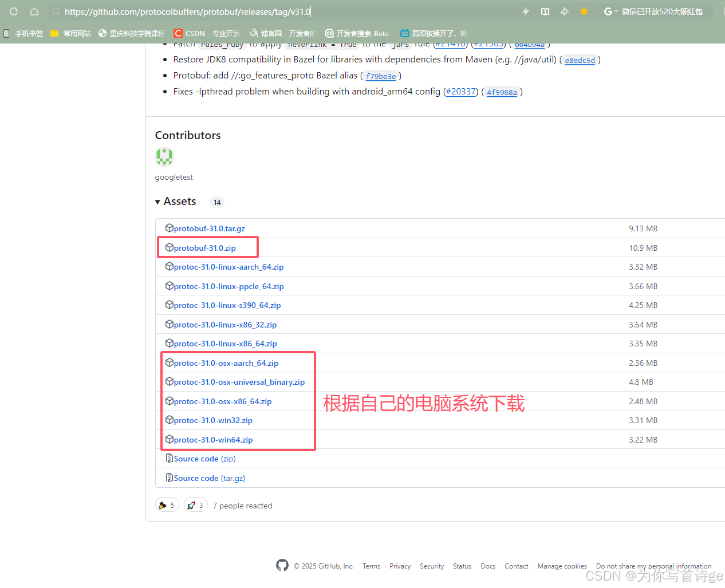Click the GitHub Octocat footer logo
725x588 pixels.
click(x=282, y=565)
